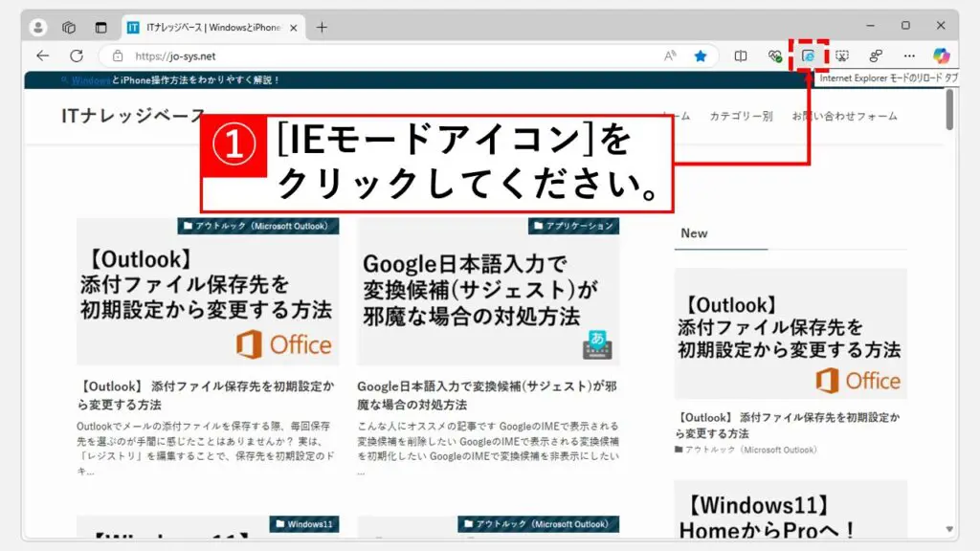Click the favorites star in address bar
Image resolution: width=980 pixels, height=551 pixels.
701,55
